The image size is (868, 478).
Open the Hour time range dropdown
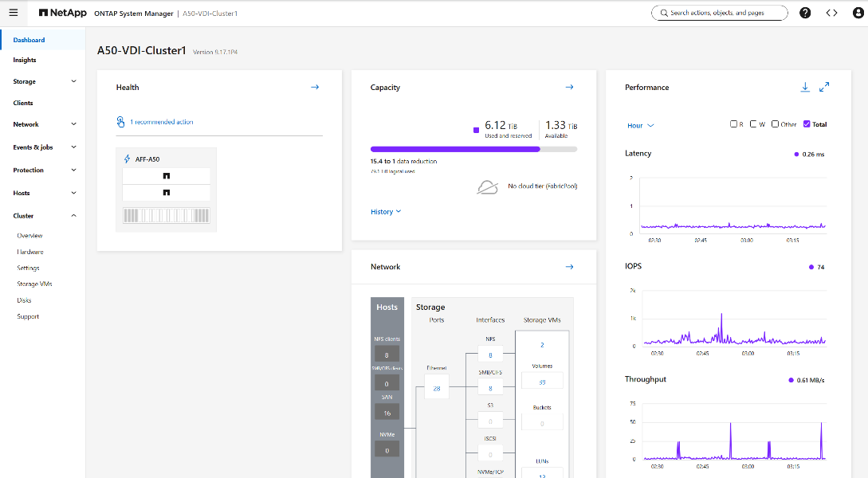click(641, 126)
